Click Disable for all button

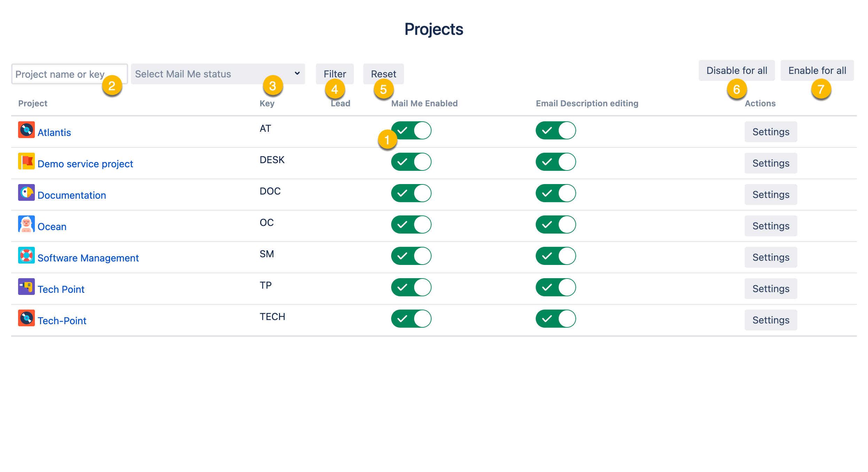[736, 70]
